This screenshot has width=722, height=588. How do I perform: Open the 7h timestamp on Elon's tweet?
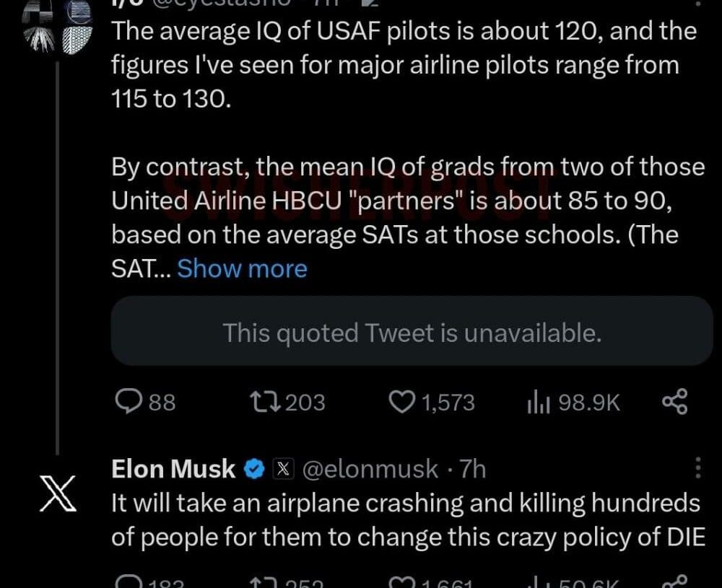click(x=473, y=470)
